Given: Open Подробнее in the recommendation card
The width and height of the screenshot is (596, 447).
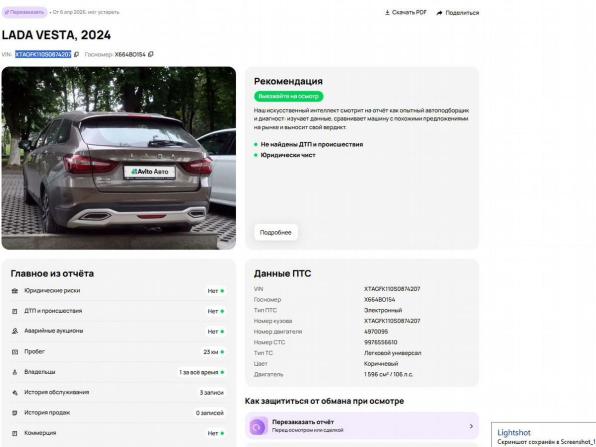Looking at the screenshot, I should [x=276, y=232].
